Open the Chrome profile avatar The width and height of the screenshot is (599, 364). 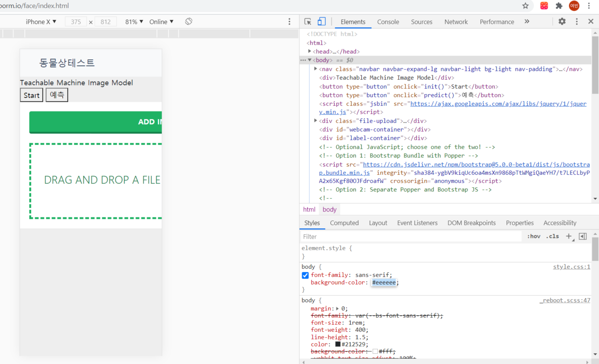[x=574, y=6]
